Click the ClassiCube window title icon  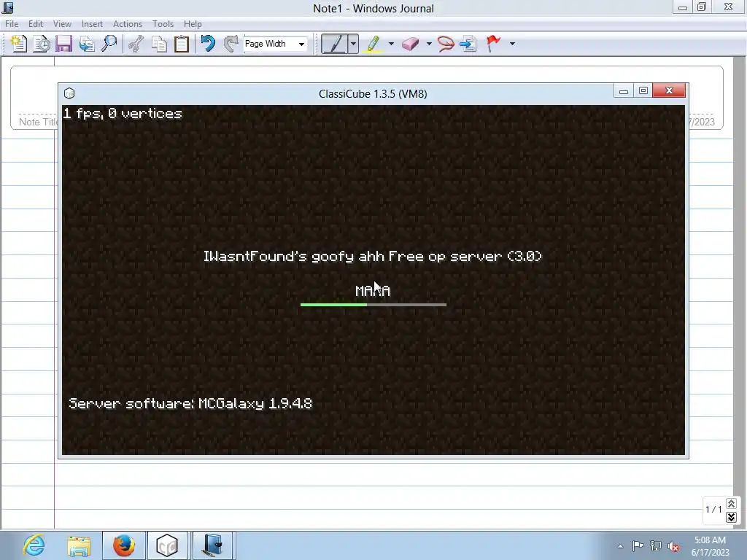click(x=69, y=93)
